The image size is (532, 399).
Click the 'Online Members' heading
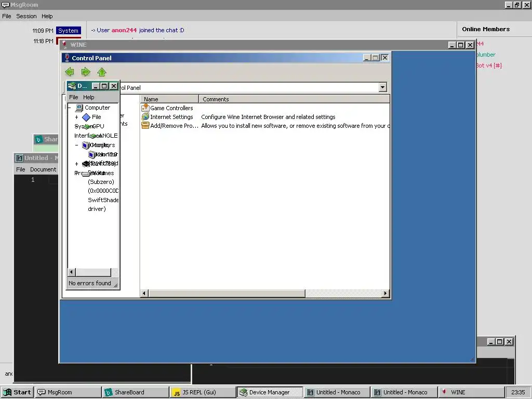click(x=486, y=29)
